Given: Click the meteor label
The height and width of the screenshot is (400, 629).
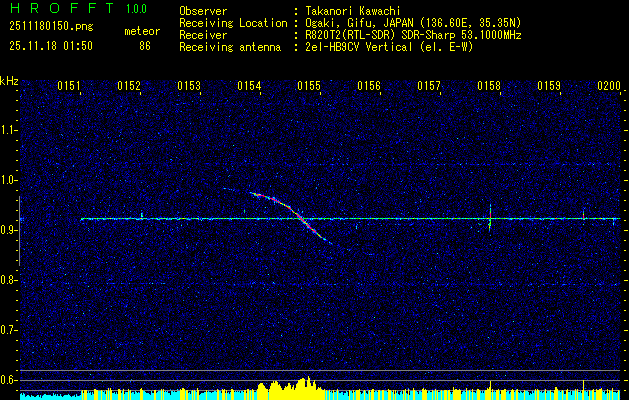Looking at the screenshot, I should (142, 31).
